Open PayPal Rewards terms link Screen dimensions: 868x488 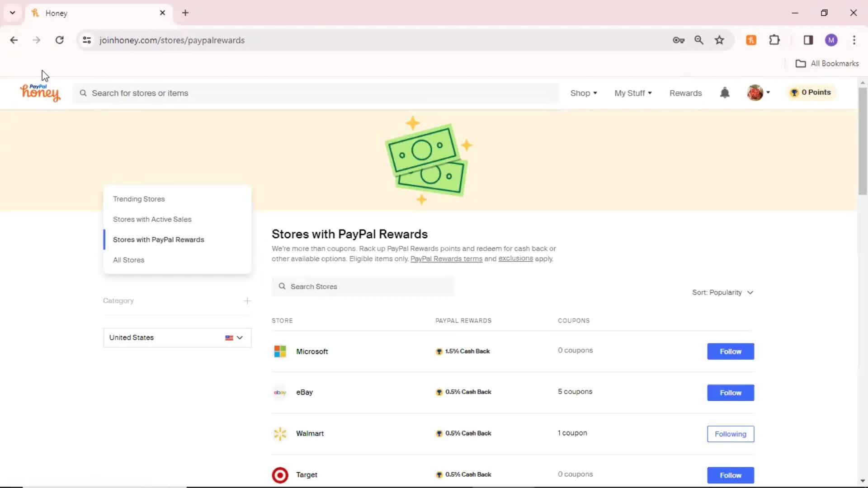tap(446, 258)
